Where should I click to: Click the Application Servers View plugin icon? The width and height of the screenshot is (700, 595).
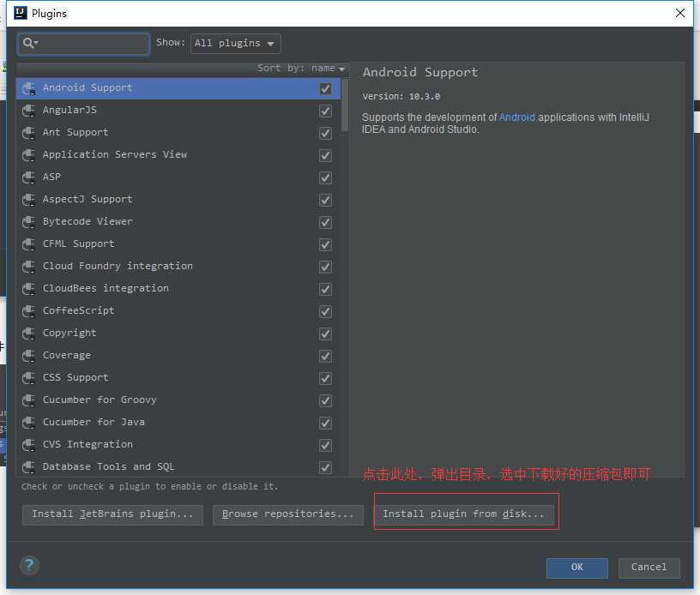pos(28,155)
